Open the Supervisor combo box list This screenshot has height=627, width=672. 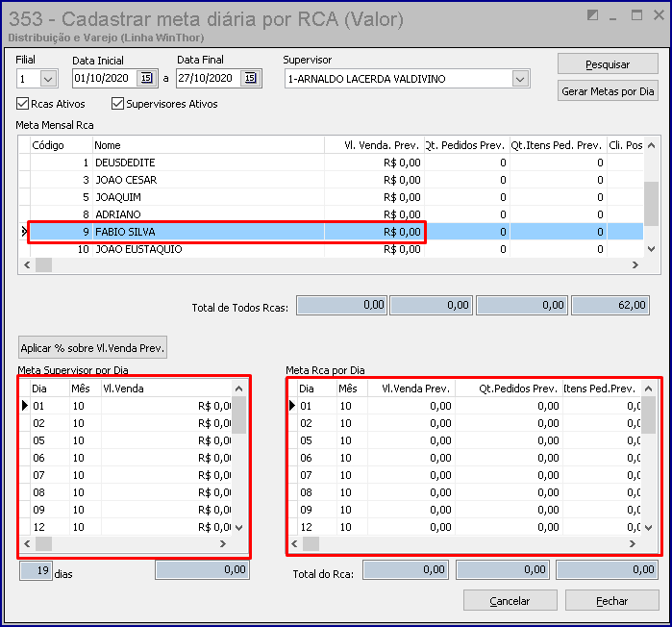[x=520, y=79]
